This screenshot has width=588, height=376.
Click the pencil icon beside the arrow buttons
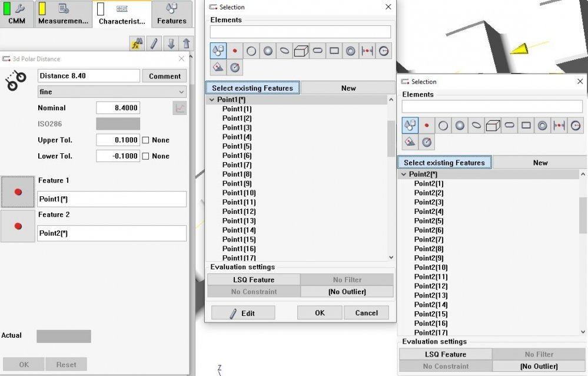[x=154, y=44]
